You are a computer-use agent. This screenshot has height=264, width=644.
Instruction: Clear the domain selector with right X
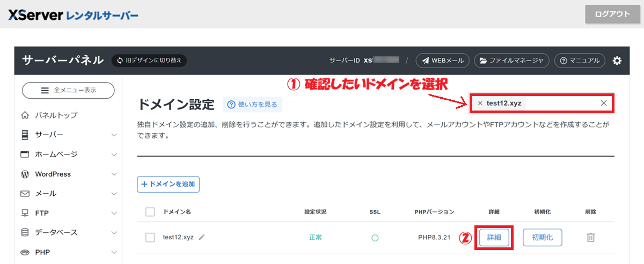(604, 104)
